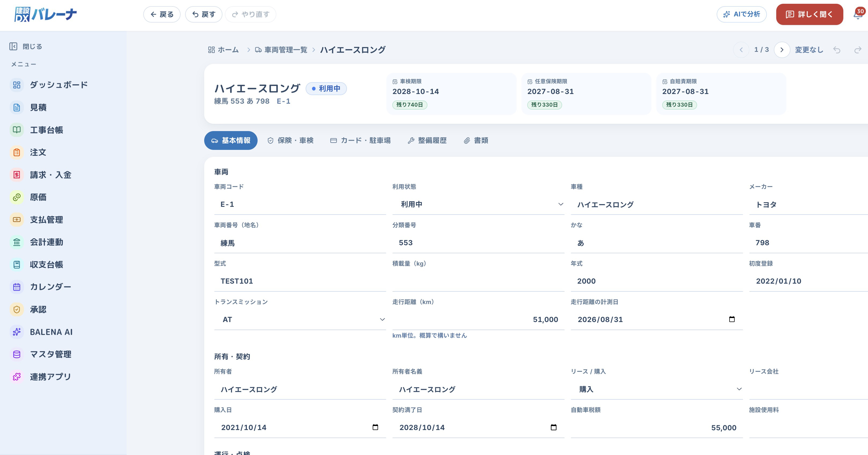Click the 見積 document icon

point(17,108)
